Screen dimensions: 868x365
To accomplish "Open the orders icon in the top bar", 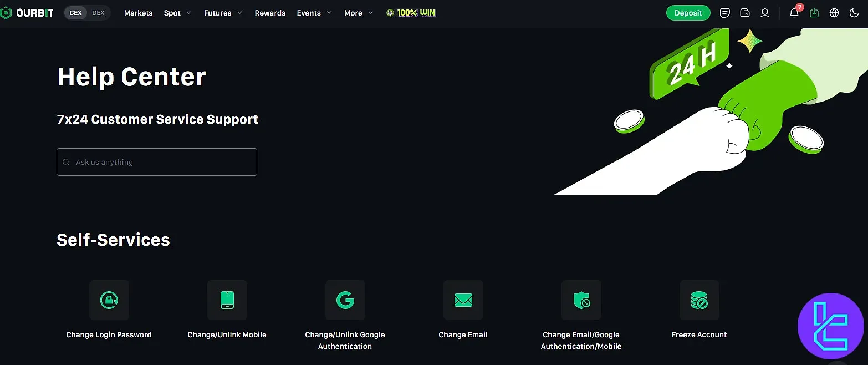I will click(x=724, y=12).
